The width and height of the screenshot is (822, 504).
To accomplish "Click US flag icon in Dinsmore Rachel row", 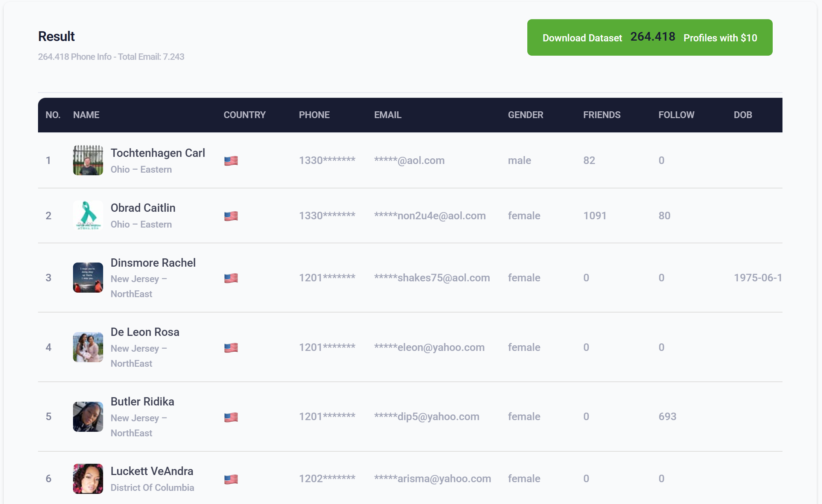I will click(231, 278).
